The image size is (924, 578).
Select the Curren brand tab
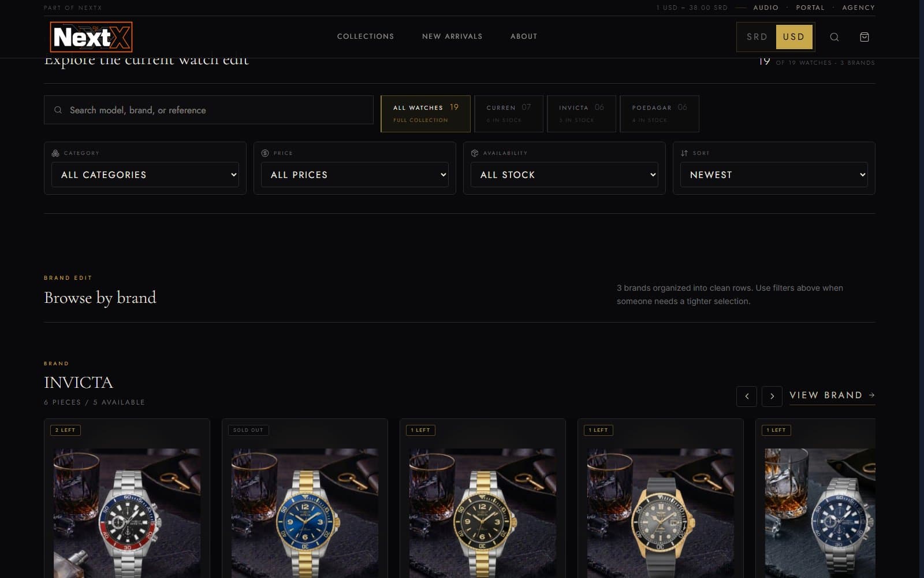click(x=509, y=114)
